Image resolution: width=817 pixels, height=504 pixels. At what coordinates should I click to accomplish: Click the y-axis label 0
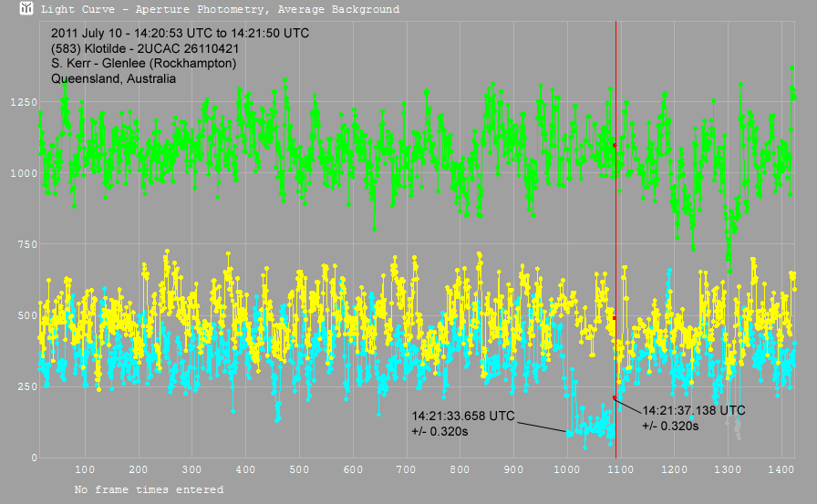point(35,458)
